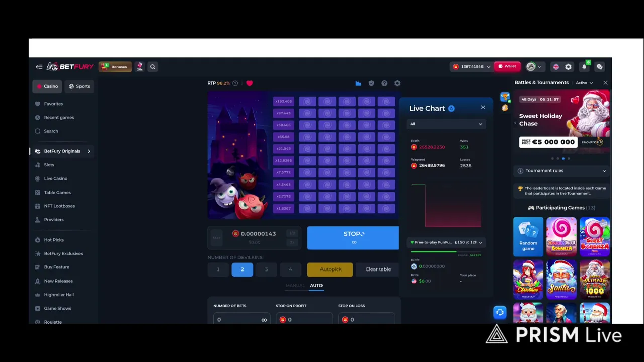
Task: Close Battles & Tournaments panel
Action: click(x=605, y=83)
